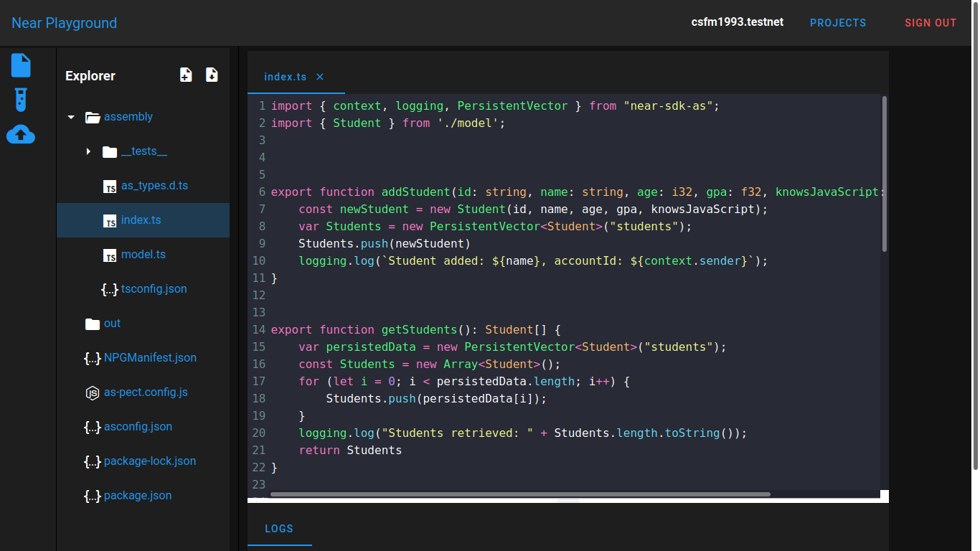Click the for loop keyword on line 17
The width and height of the screenshot is (980, 551).
(x=308, y=381)
